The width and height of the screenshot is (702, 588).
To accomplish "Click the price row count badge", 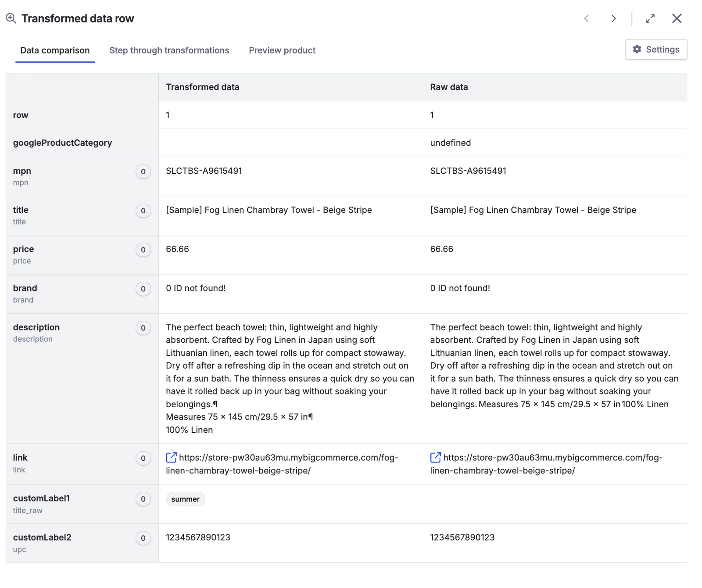I will 143,250.
